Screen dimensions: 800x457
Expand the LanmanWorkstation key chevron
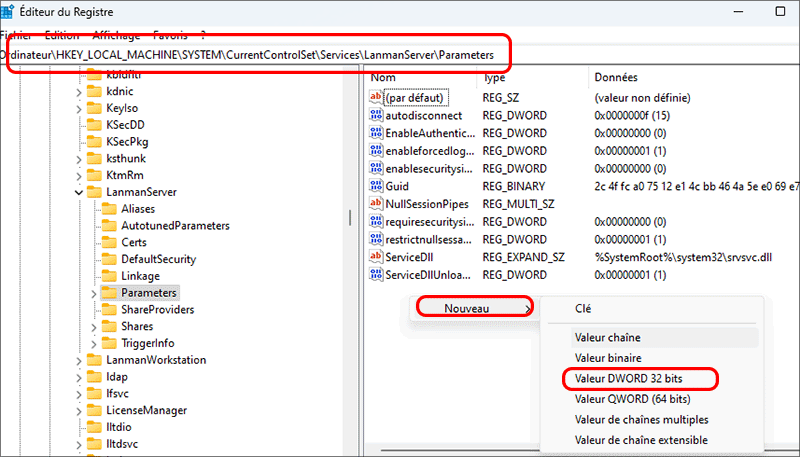(x=80, y=361)
